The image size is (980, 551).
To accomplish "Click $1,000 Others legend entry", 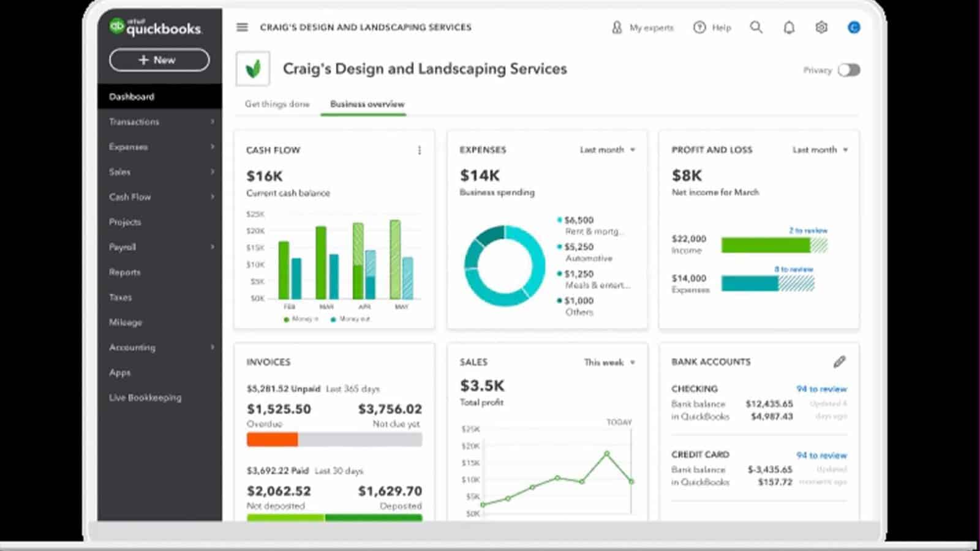I will coord(576,306).
